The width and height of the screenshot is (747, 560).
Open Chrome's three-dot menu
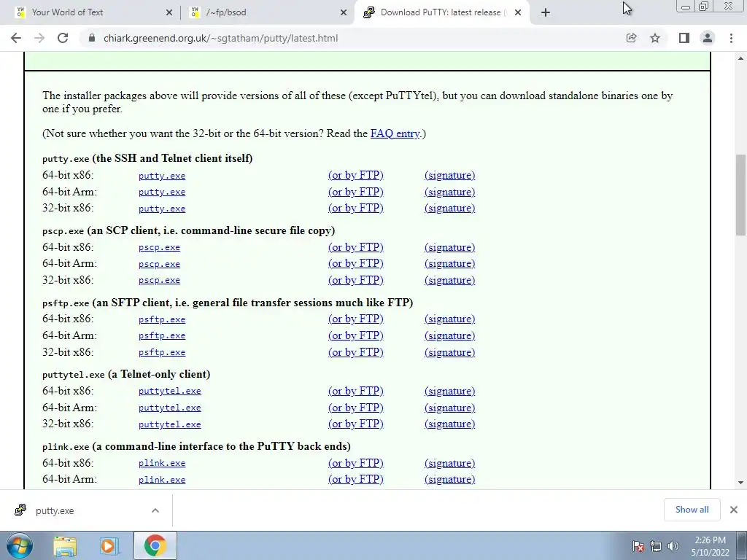coord(731,38)
